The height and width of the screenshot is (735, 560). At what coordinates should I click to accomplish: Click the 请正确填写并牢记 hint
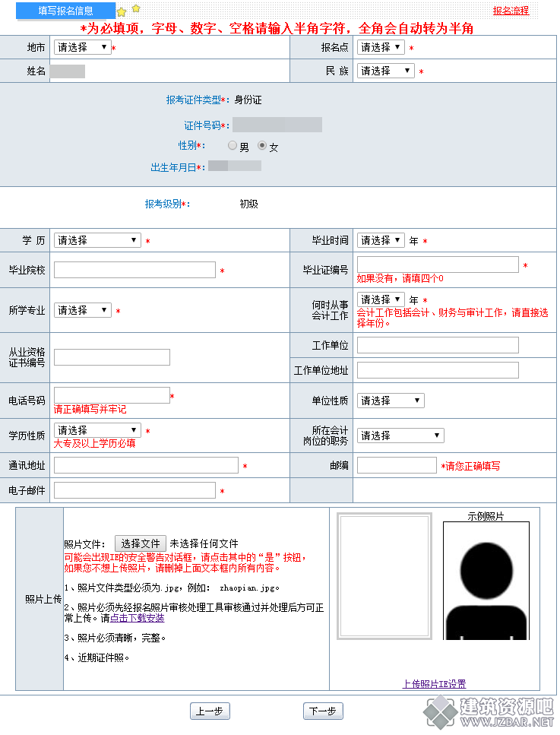click(90, 409)
